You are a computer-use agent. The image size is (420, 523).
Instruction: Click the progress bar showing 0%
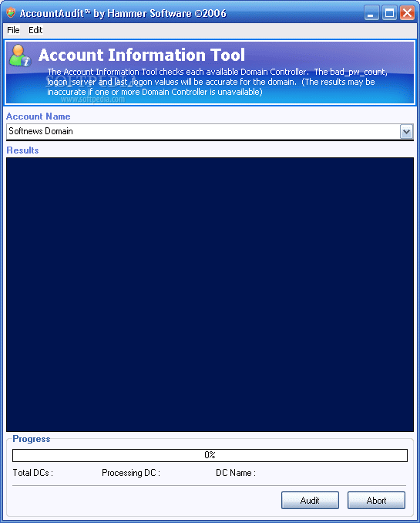point(210,455)
